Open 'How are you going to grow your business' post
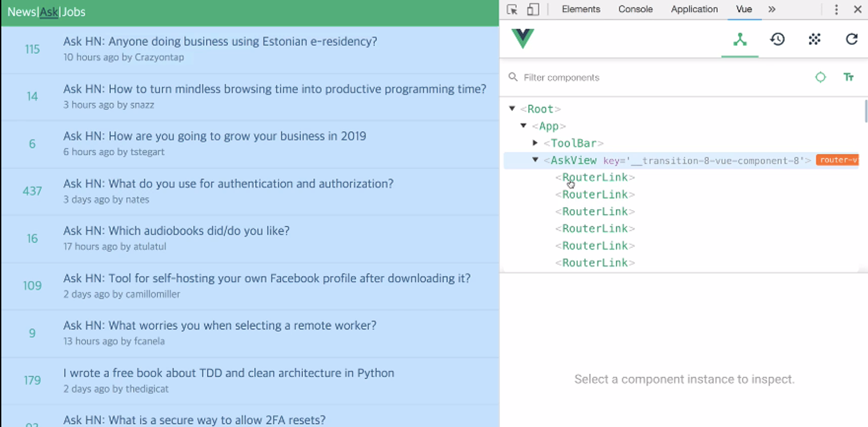 click(214, 136)
